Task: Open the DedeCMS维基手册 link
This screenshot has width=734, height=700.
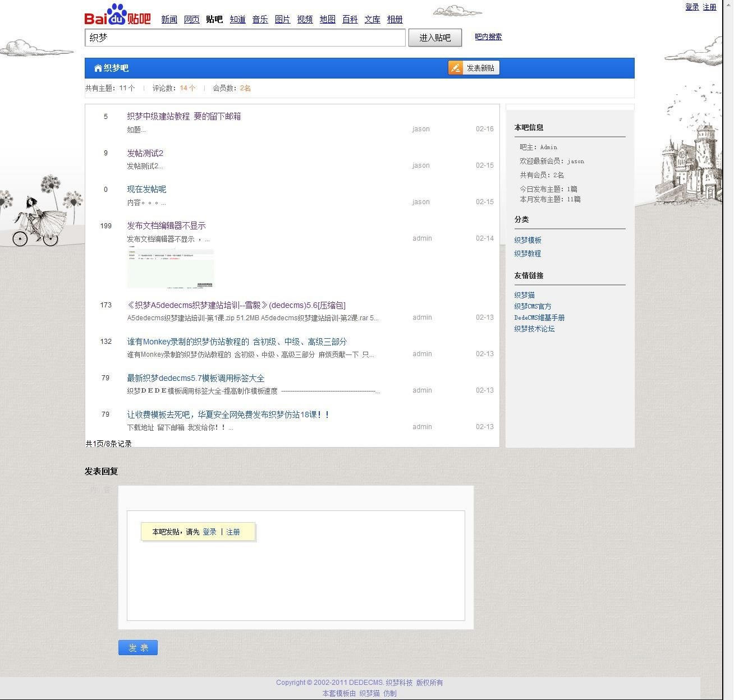Action: pos(539,317)
